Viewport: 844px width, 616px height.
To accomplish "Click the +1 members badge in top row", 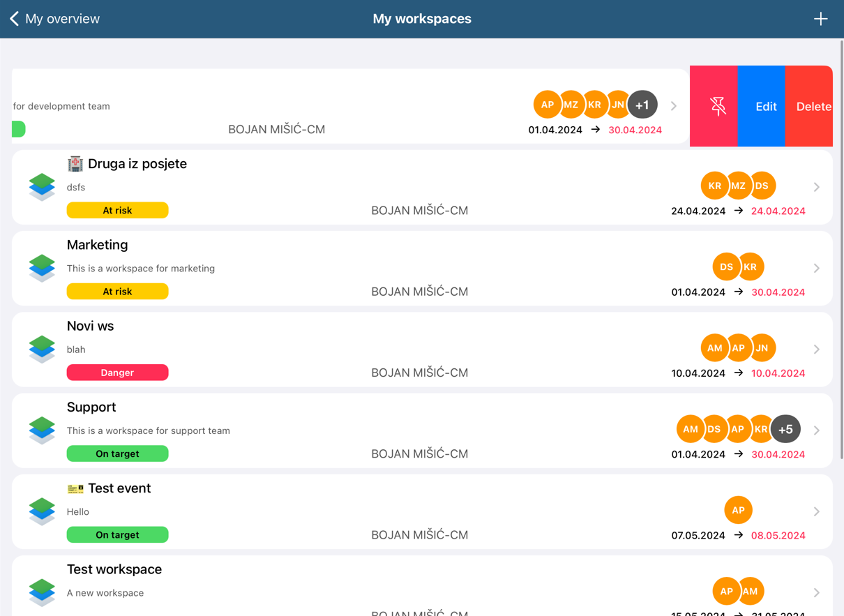I will tap(642, 105).
